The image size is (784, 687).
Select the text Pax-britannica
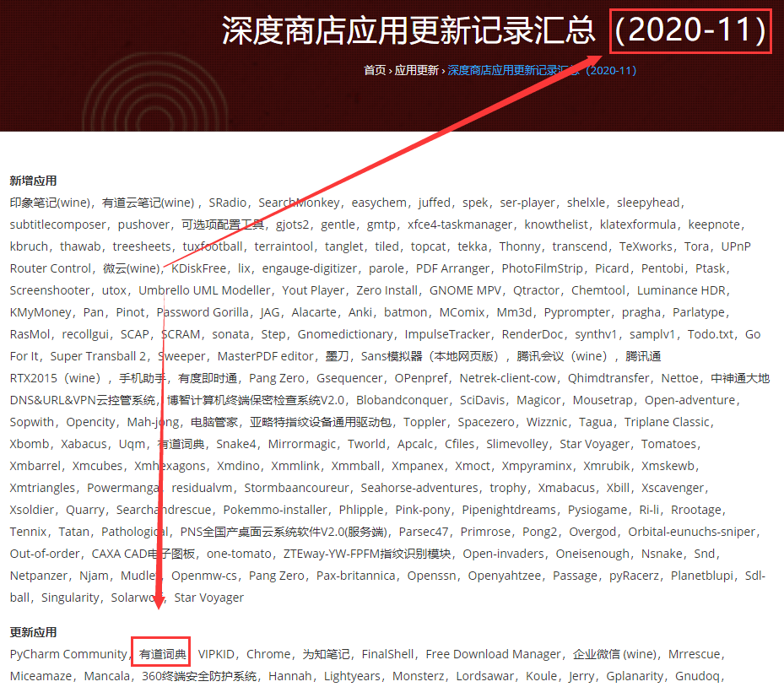click(355, 576)
